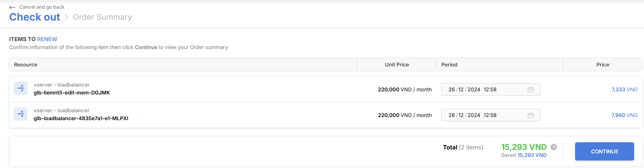Click the 7,333 VND price link
Image resolution: width=644 pixels, height=168 pixels.
pyautogui.click(x=624, y=90)
